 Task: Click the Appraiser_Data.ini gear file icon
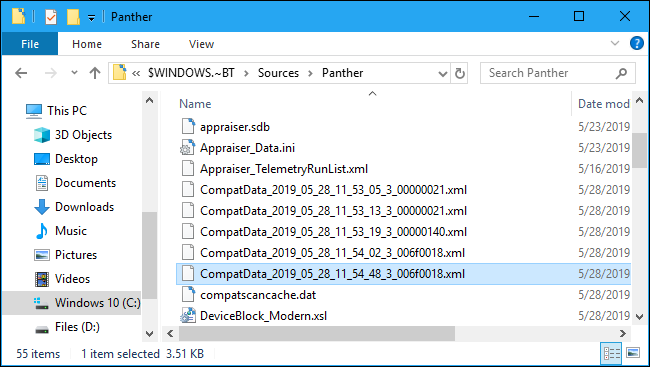point(187,148)
